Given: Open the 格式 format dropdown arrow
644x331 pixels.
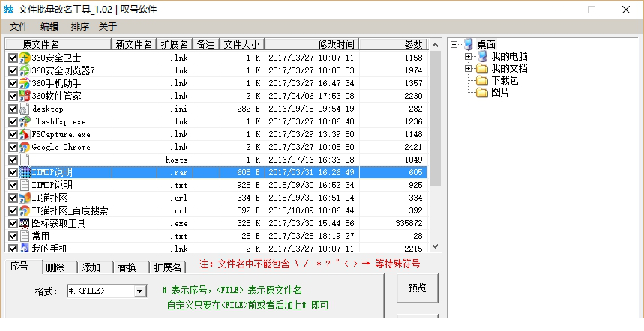Looking at the screenshot, I should [140, 291].
